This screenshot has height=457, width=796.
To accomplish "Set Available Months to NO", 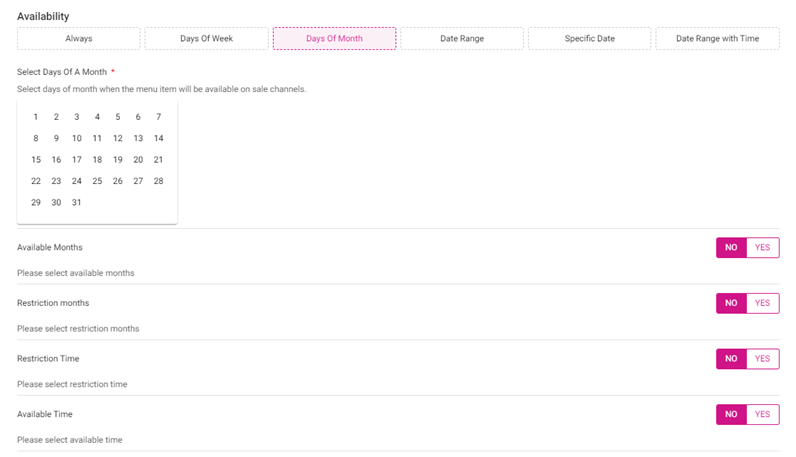I will pyautogui.click(x=731, y=248).
